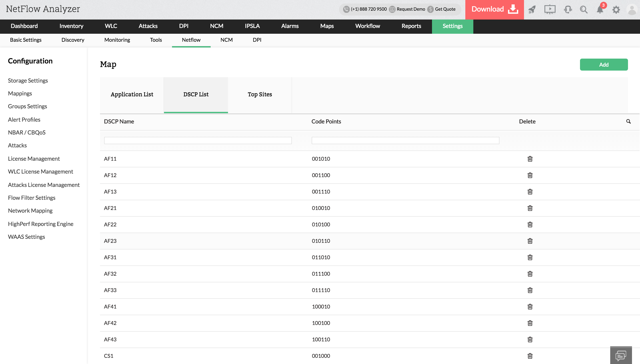Delete the AF11 DSCP entry
640x364 pixels.
(x=530, y=159)
